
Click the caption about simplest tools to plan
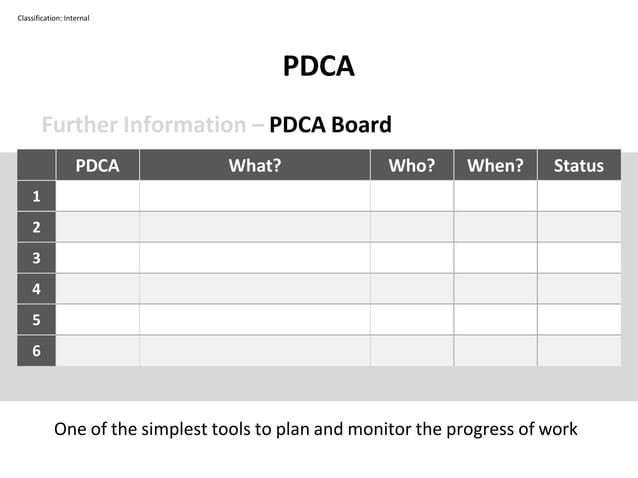[x=316, y=430]
